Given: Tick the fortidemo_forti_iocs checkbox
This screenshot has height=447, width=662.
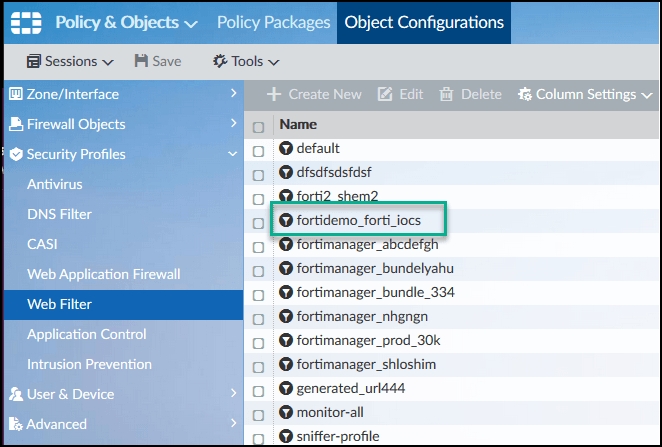Looking at the screenshot, I should (x=259, y=221).
